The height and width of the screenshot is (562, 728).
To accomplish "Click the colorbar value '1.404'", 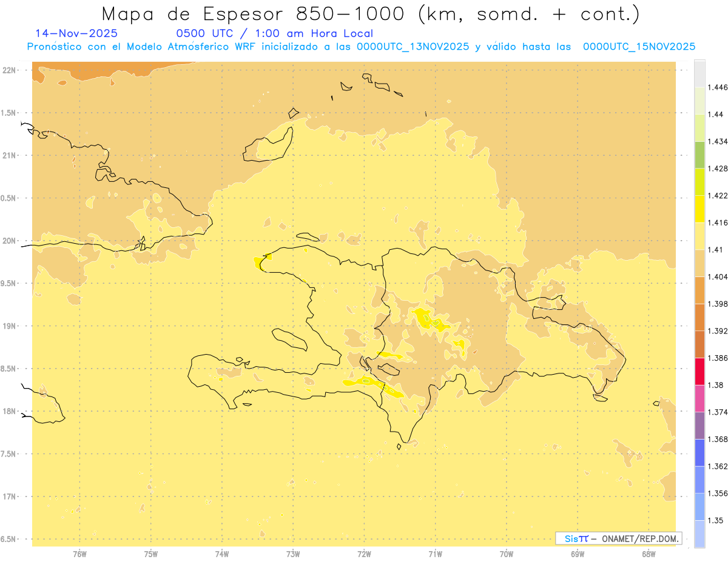I will (718, 276).
